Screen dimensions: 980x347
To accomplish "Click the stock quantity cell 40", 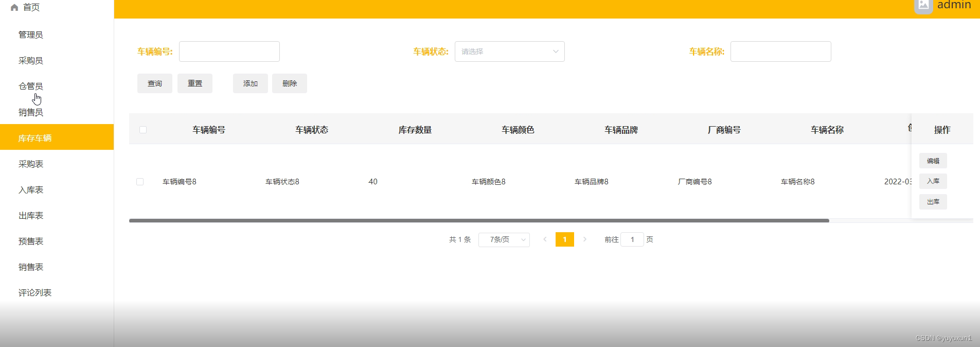I will click(373, 182).
